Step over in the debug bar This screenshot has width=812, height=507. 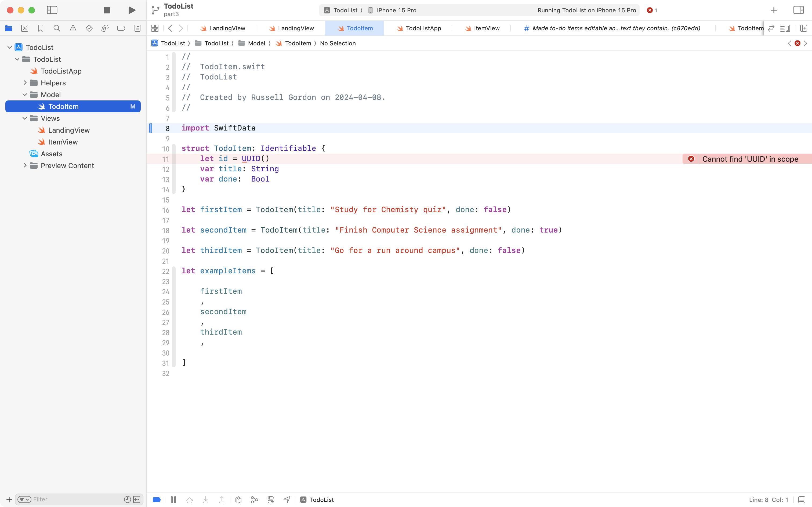189,499
